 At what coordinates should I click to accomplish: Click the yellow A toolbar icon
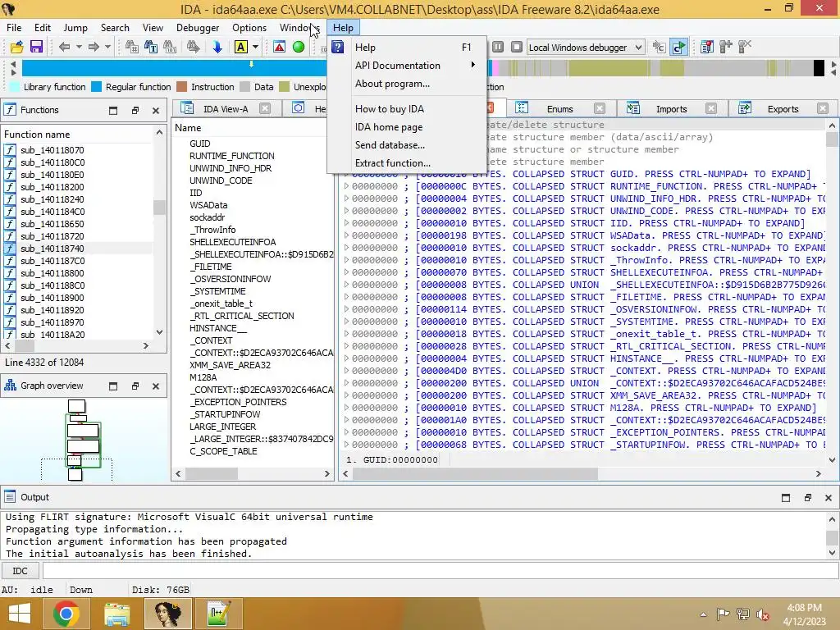click(241, 47)
